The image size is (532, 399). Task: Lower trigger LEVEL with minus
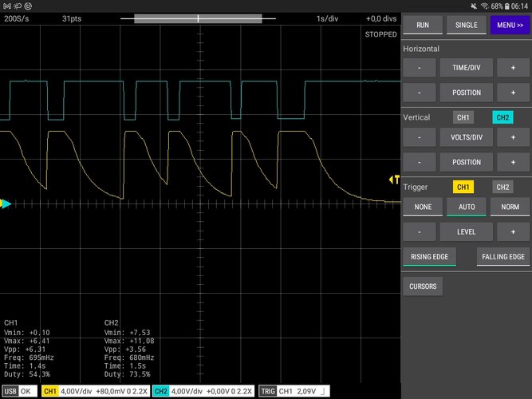pyautogui.click(x=420, y=231)
